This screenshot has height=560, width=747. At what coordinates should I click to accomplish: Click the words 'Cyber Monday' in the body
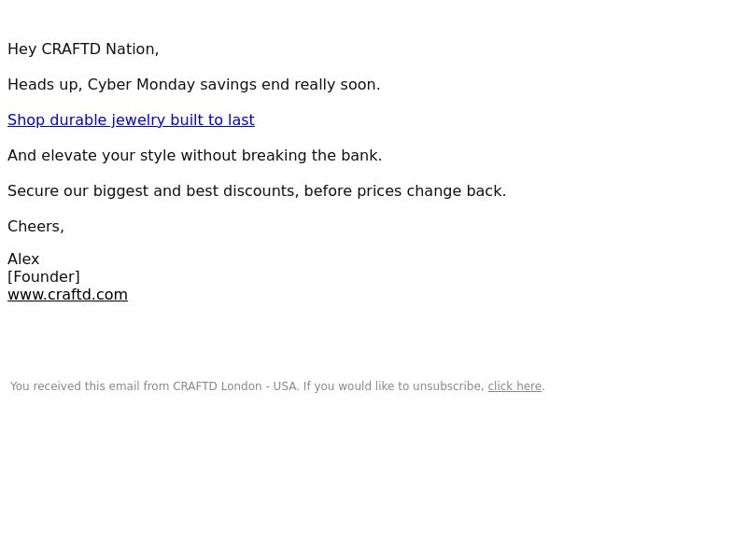click(142, 84)
